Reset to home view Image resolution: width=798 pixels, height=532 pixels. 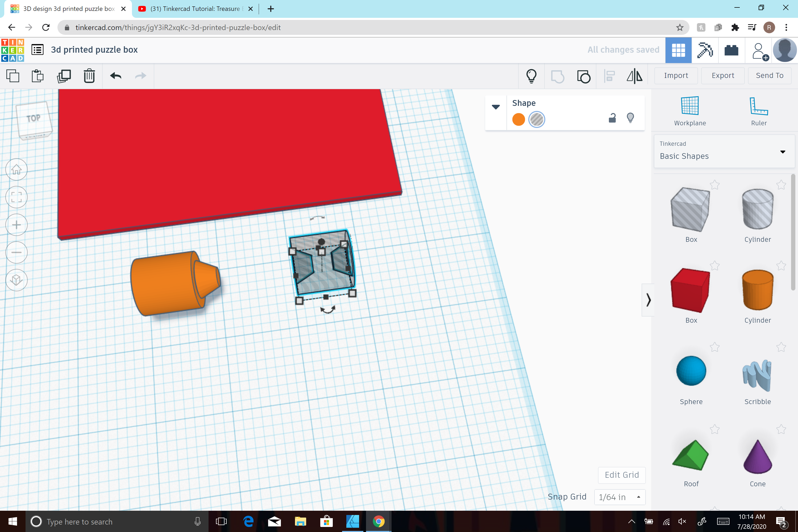tap(16, 169)
